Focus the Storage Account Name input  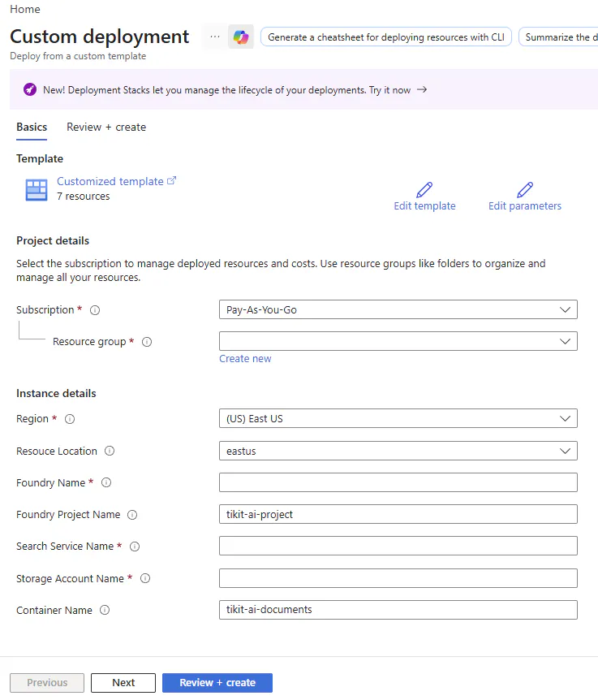[x=398, y=578]
